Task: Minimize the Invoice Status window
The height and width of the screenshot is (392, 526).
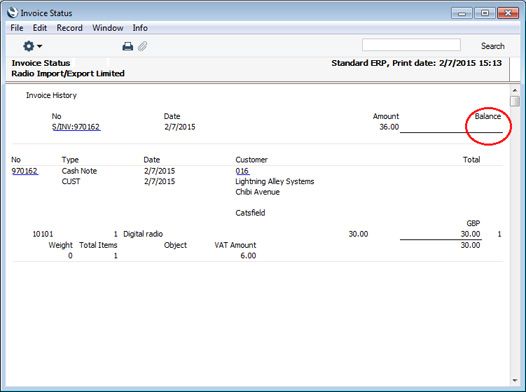Action: pyautogui.click(x=462, y=13)
